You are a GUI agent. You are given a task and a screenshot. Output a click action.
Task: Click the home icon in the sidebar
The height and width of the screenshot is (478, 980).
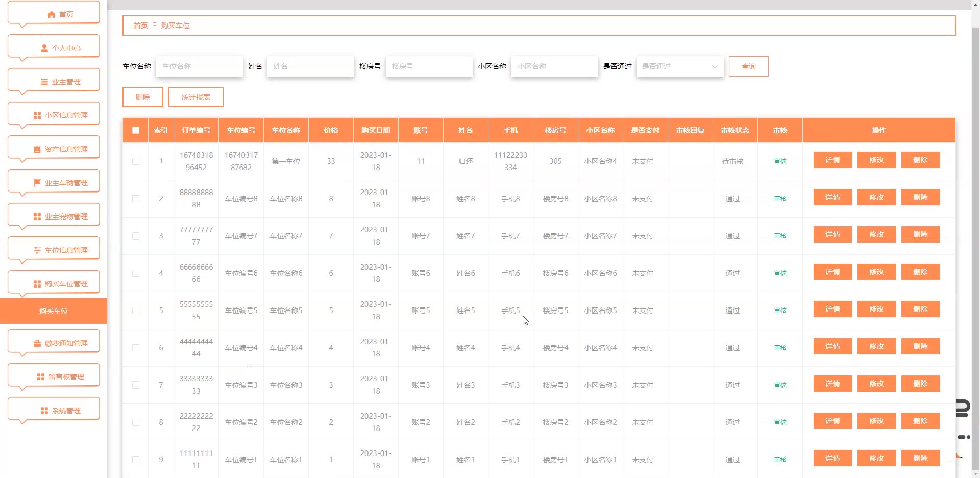(51, 14)
